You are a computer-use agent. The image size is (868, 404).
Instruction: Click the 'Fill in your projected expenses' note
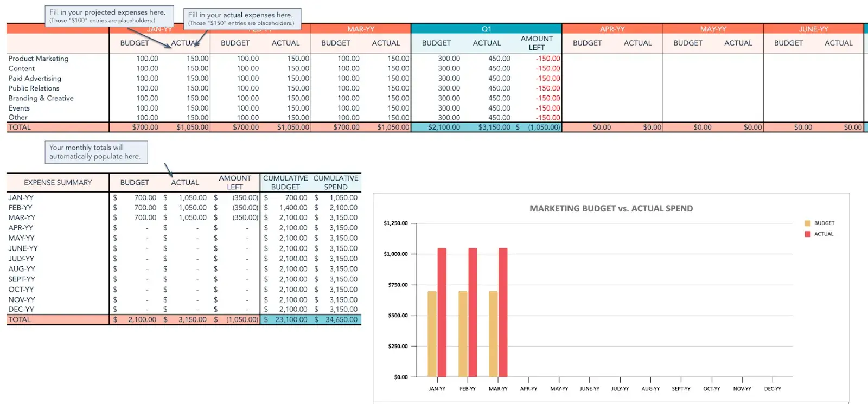(x=108, y=16)
